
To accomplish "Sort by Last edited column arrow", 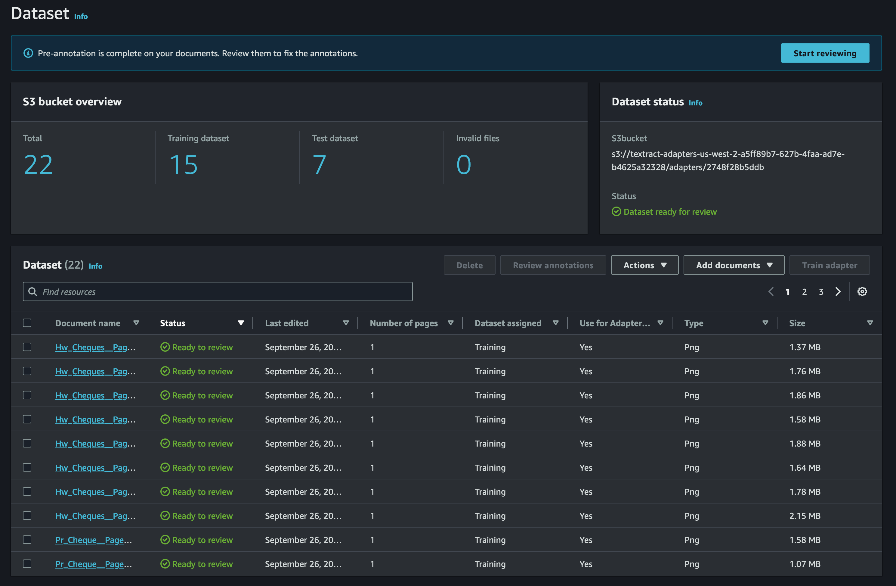I will pyautogui.click(x=346, y=323).
